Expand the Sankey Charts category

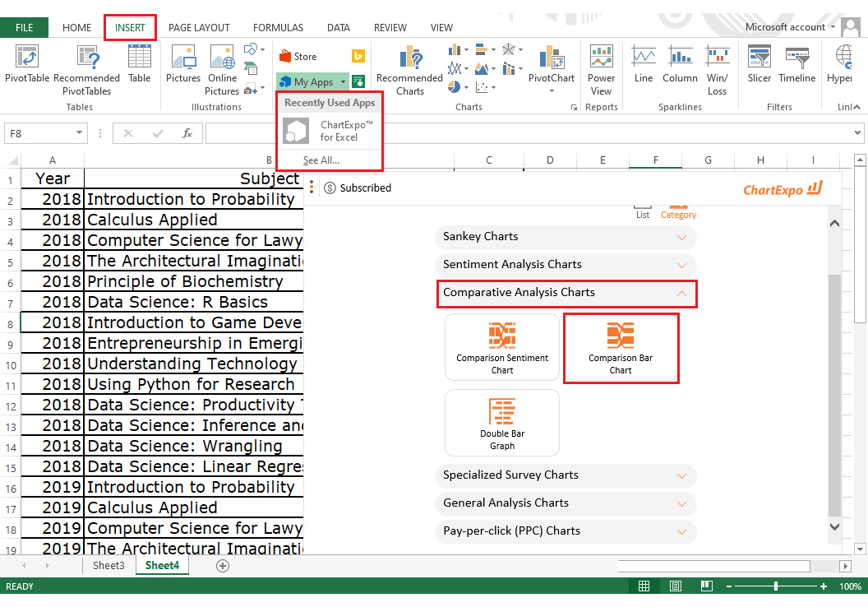566,237
